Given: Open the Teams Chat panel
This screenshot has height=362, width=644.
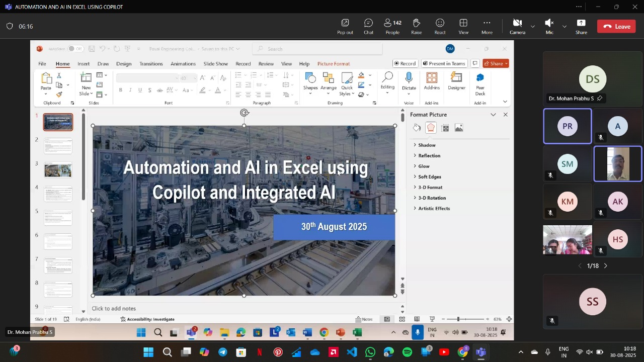Looking at the screenshot, I should click(368, 26).
